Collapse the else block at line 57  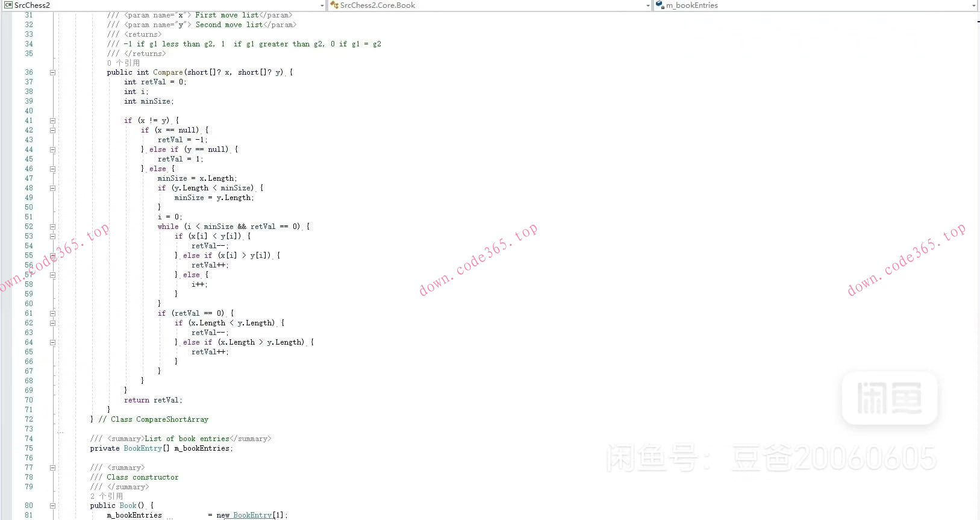[x=52, y=275]
